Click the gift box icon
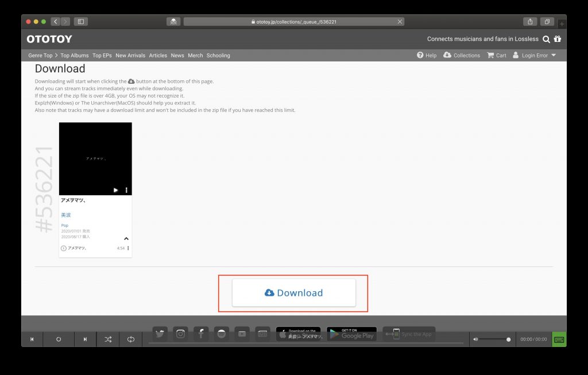This screenshot has width=588, height=375. (558, 38)
